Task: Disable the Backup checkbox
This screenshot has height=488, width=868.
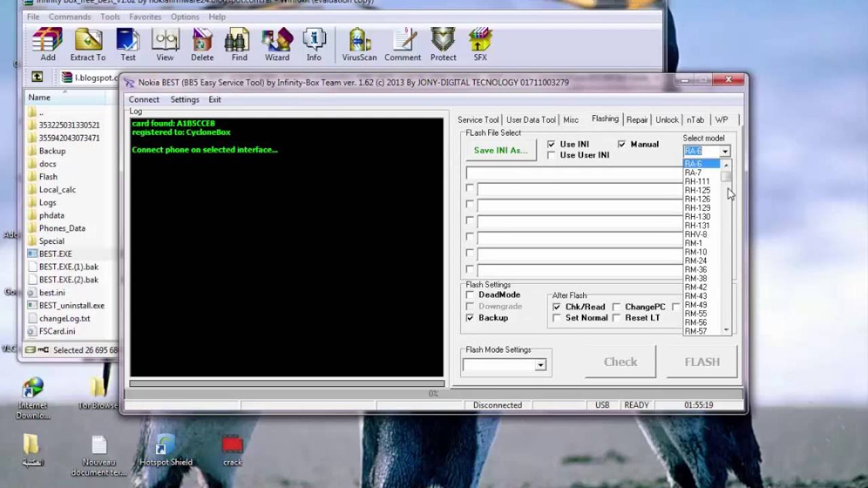Action: (470, 317)
